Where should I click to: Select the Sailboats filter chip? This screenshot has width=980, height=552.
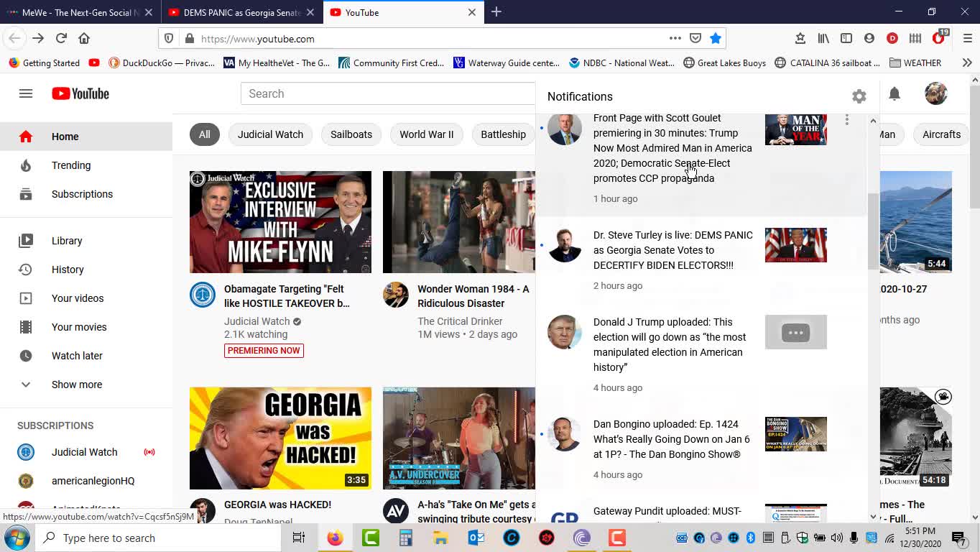click(x=351, y=134)
